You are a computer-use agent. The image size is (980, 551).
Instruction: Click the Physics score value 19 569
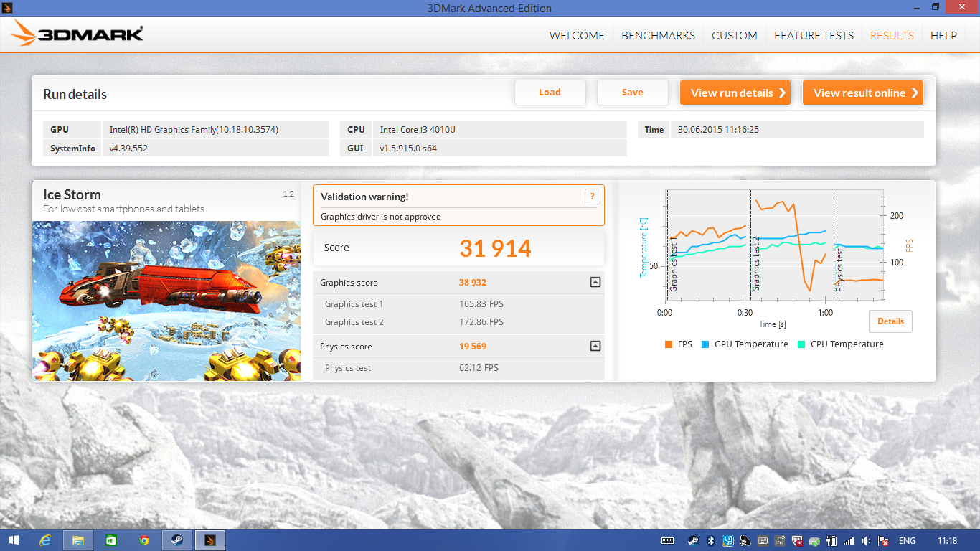click(473, 347)
